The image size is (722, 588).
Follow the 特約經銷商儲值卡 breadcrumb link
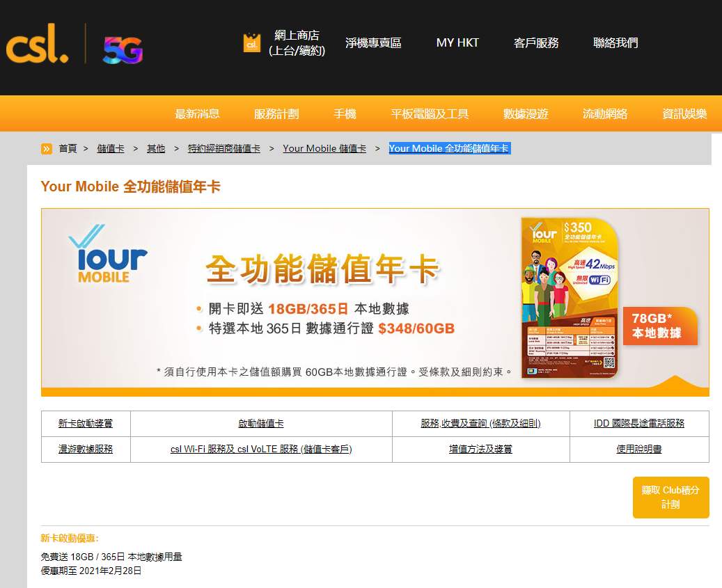coord(223,149)
